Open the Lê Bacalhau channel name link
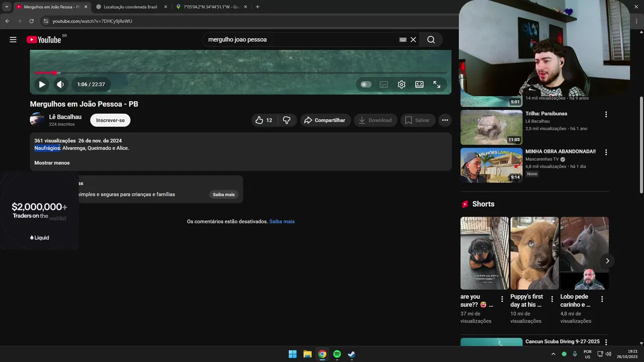Screen dimensions: 644x362 [65, 117]
